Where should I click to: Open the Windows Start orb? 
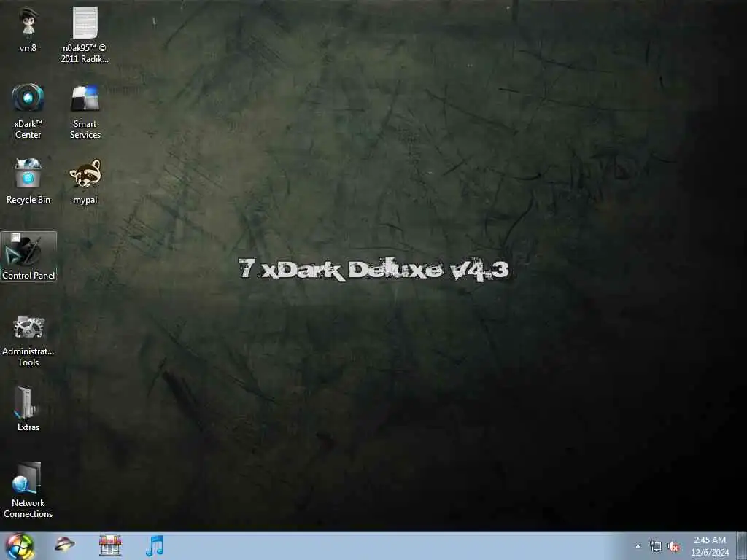point(19,545)
